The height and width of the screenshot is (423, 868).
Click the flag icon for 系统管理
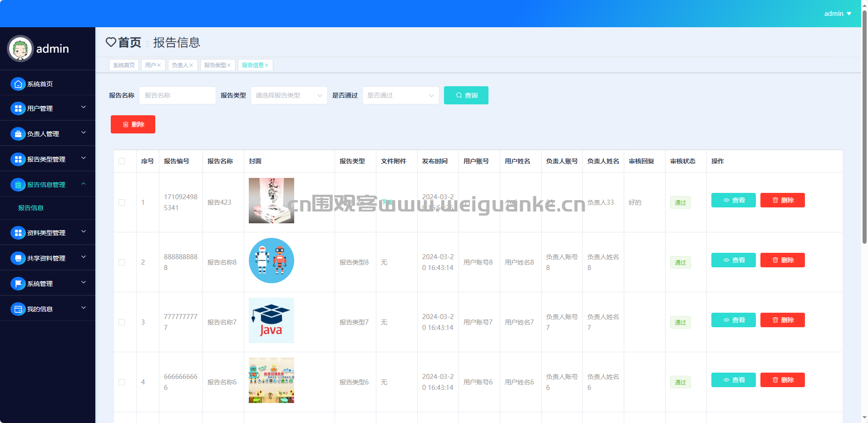[18, 284]
